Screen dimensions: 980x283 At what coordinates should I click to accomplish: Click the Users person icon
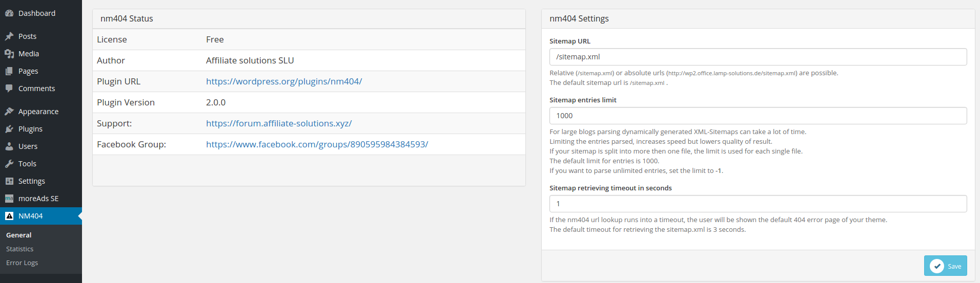(9, 146)
